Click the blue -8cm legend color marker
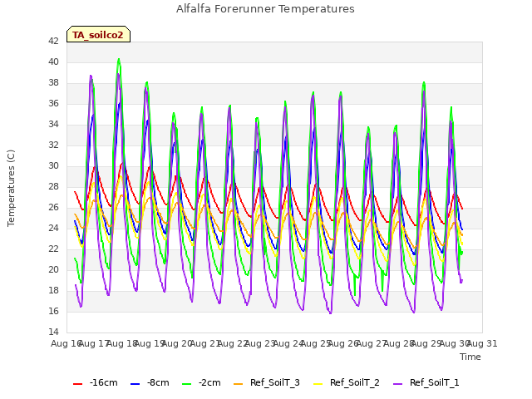532x399 pixels. click(x=135, y=384)
